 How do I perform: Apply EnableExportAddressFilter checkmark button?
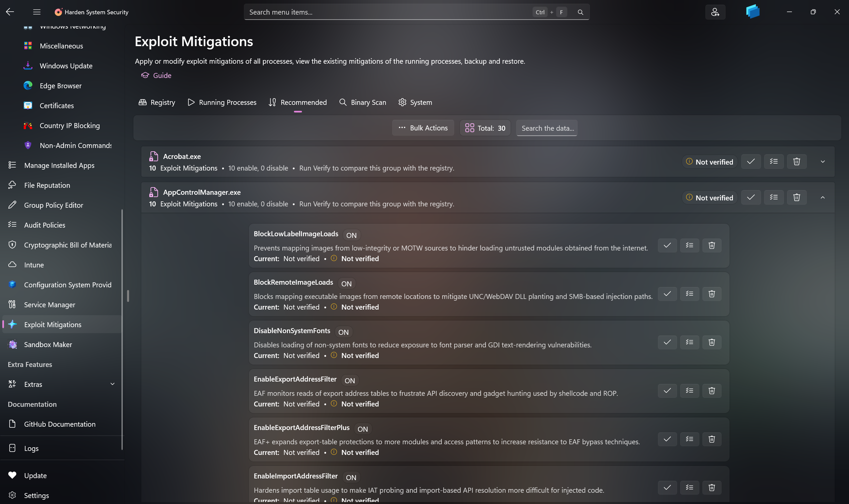click(667, 391)
